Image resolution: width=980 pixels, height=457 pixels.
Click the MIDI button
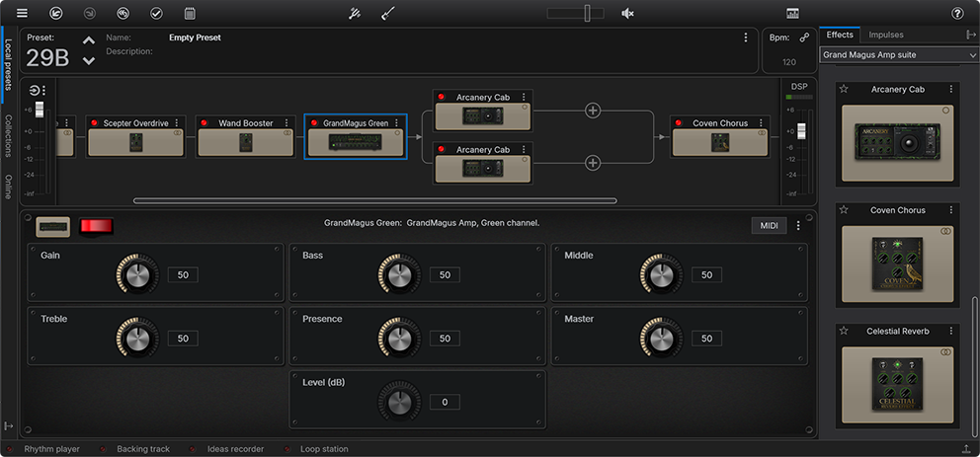[768, 226]
